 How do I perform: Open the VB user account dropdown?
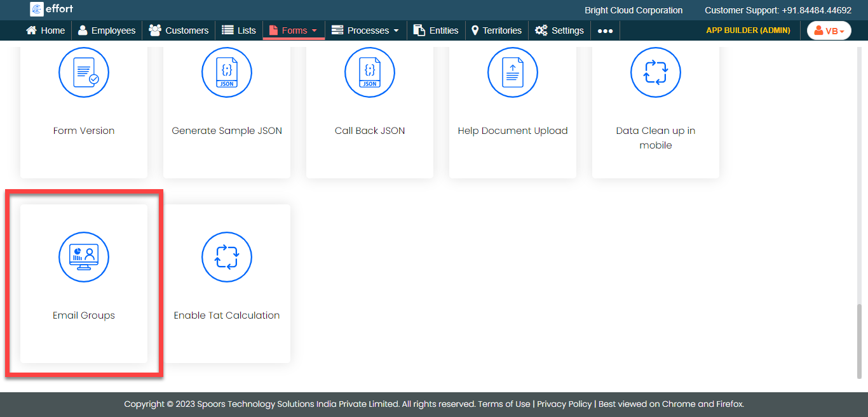pyautogui.click(x=829, y=30)
